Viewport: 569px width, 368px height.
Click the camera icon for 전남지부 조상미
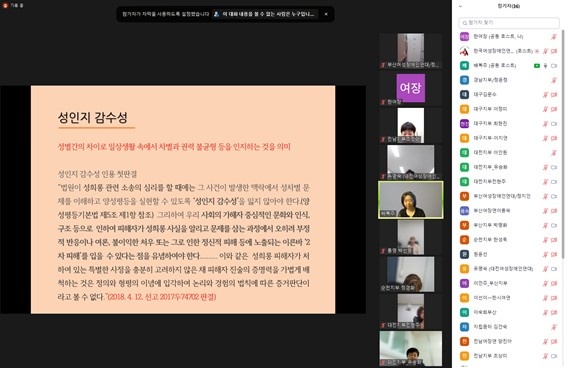click(554, 356)
